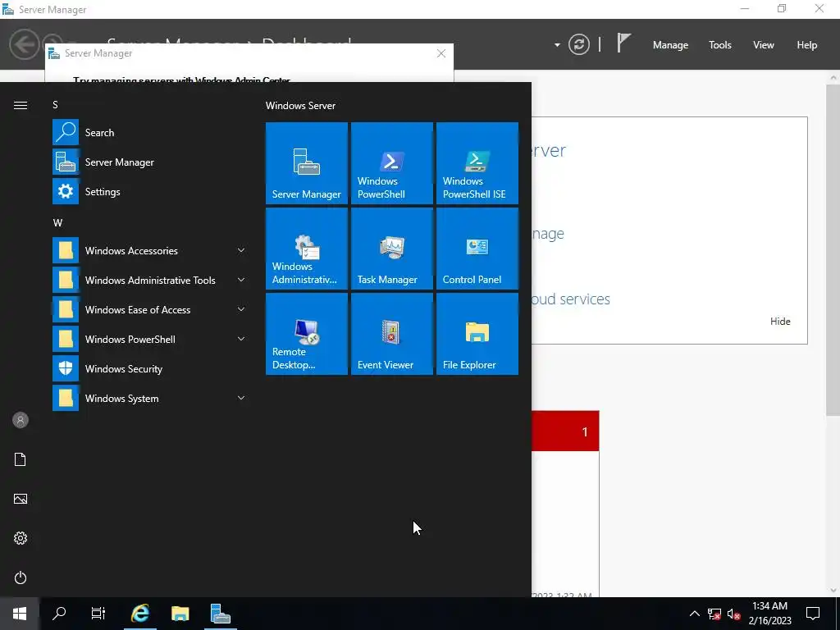This screenshot has height=630, width=840.
Task: Expand the Windows Ease of Access folder
Action: 150,309
